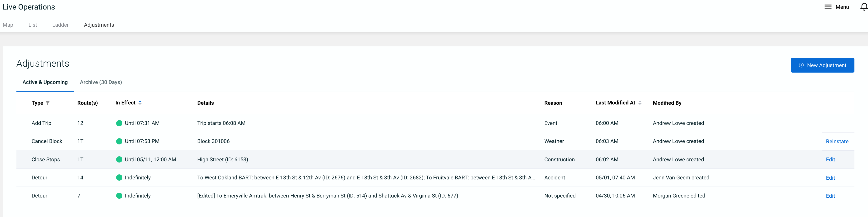Viewport: 868px width, 217px height.
Task: Click 'Jenn Van Geem created' cell
Action: tap(681, 178)
